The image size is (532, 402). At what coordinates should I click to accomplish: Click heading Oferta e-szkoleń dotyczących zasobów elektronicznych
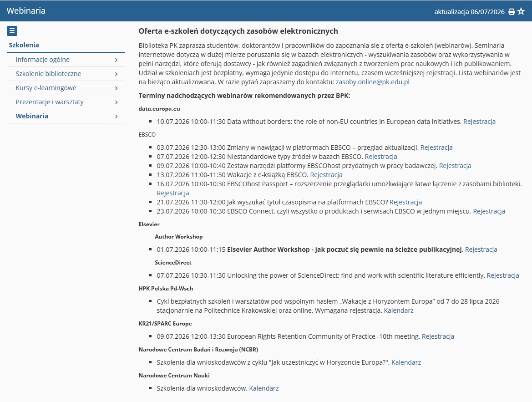tap(238, 31)
